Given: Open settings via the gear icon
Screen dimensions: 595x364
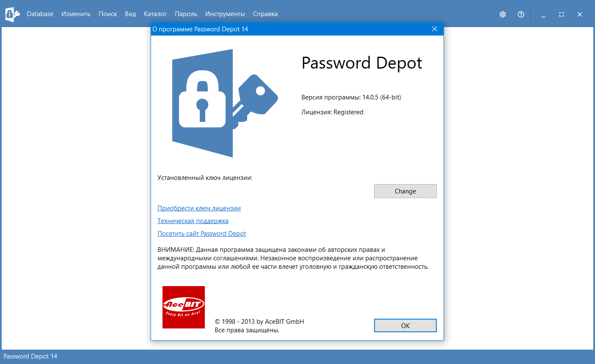Looking at the screenshot, I should (503, 14).
